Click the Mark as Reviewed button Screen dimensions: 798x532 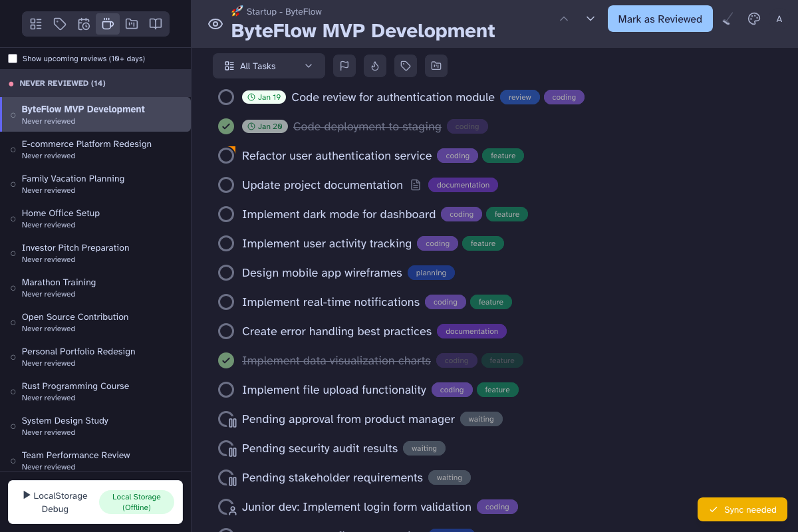pyautogui.click(x=660, y=19)
